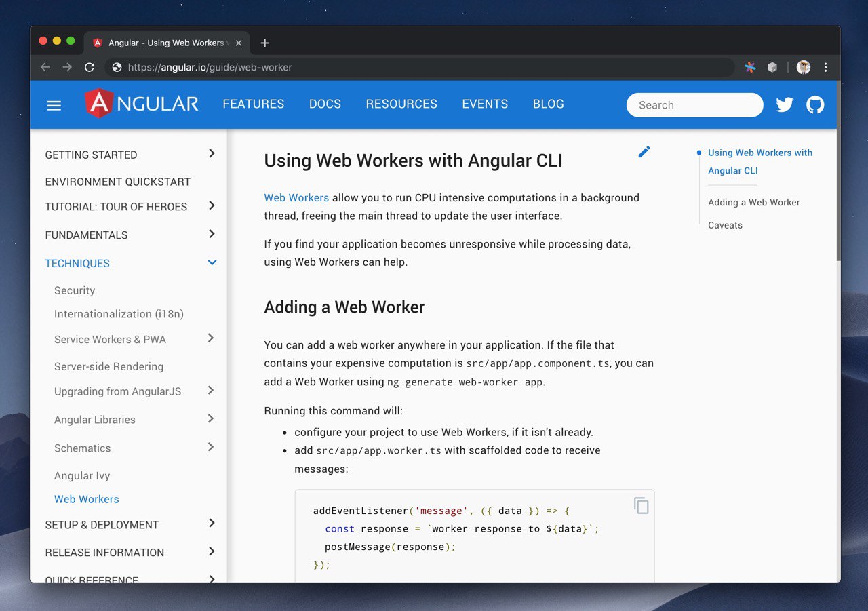
Task: Open Internationalization (i18n) in sidebar
Action: pos(119,314)
